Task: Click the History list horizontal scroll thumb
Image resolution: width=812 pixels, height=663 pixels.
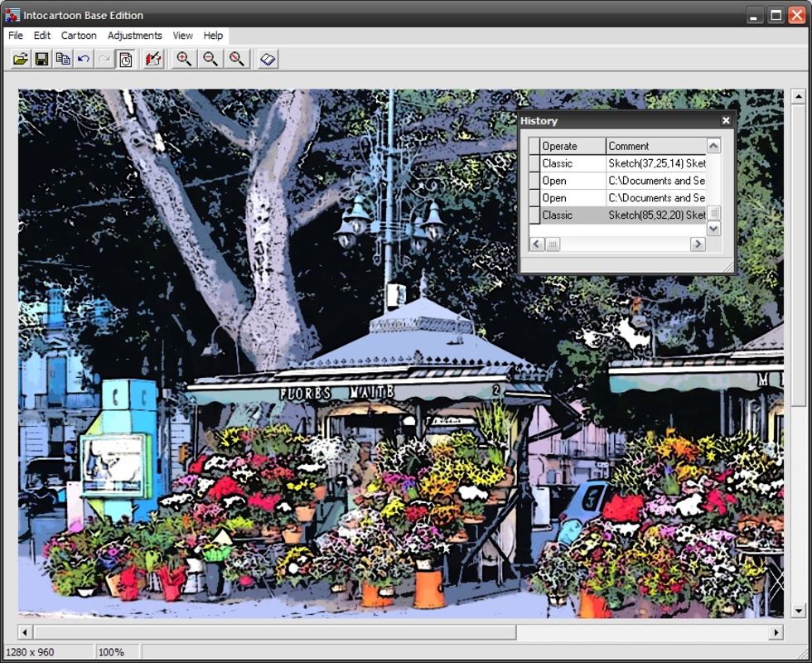Action: pos(553,244)
